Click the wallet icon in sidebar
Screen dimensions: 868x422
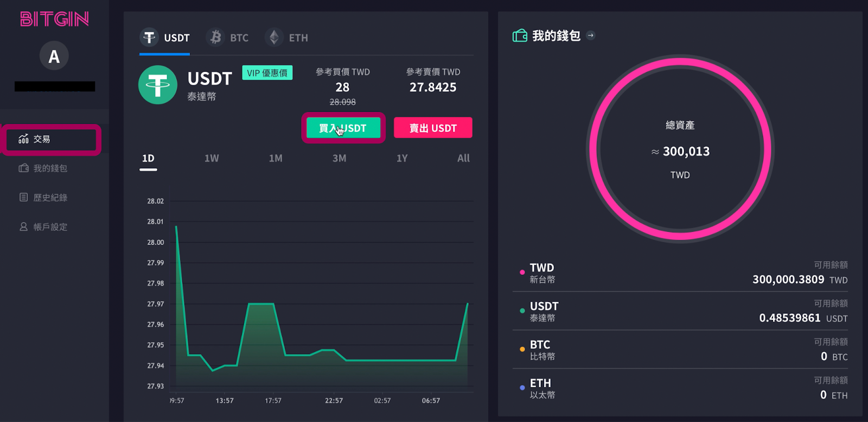coord(23,168)
